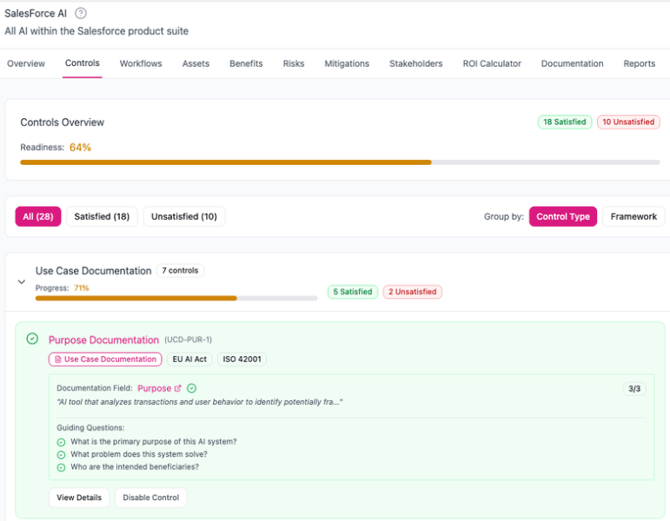The image size is (670, 521).
Task: Click the 'AI tool that analyzes transactions' excerpt
Action: pos(200,402)
